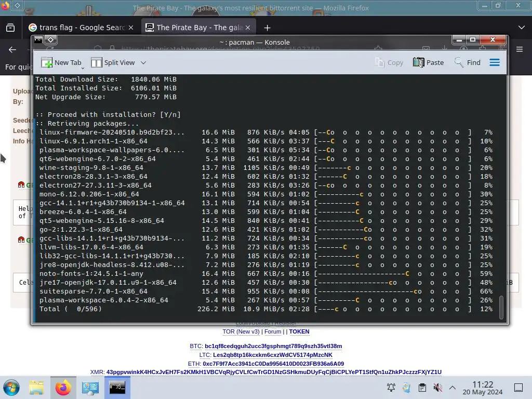This screenshot has width=532, height=399.
Task: Click the Copy button in Konsole toolbar
Action: tap(389, 62)
